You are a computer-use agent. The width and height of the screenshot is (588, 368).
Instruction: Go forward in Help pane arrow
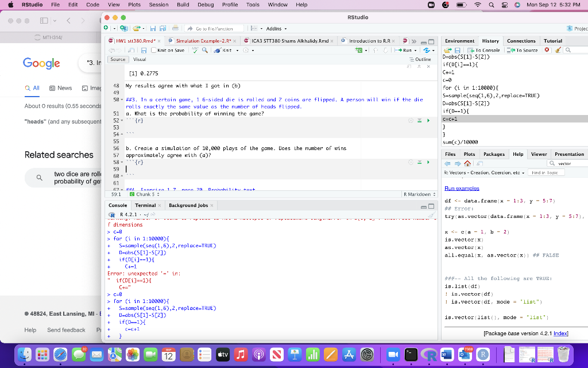(458, 163)
